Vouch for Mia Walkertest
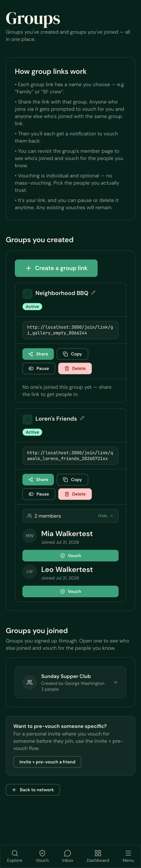141x868 pixels. point(70,556)
